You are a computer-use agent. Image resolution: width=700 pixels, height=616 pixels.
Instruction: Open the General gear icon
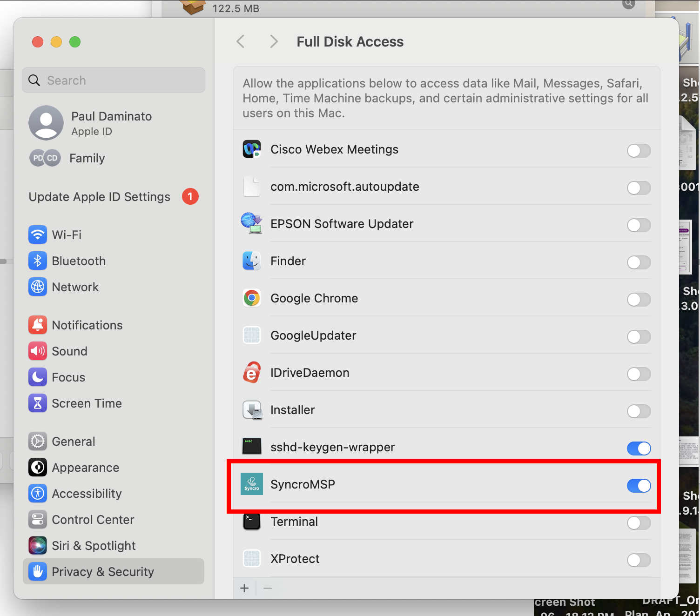click(x=38, y=441)
